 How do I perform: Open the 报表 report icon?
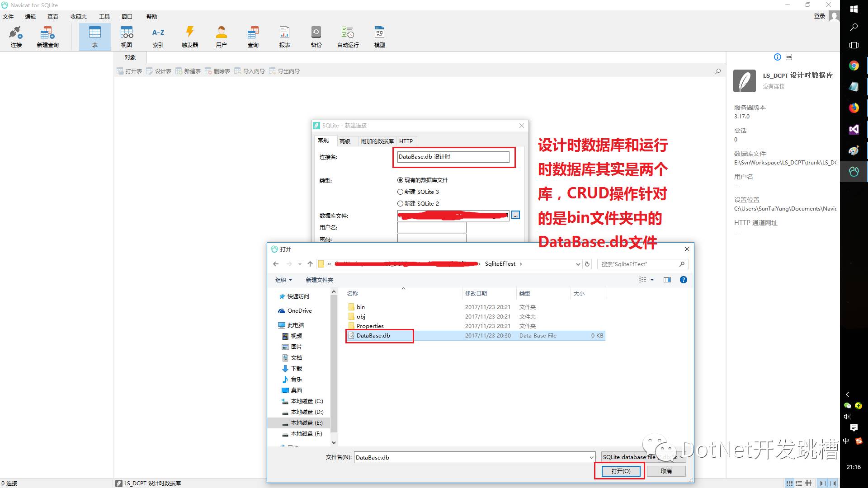[285, 37]
